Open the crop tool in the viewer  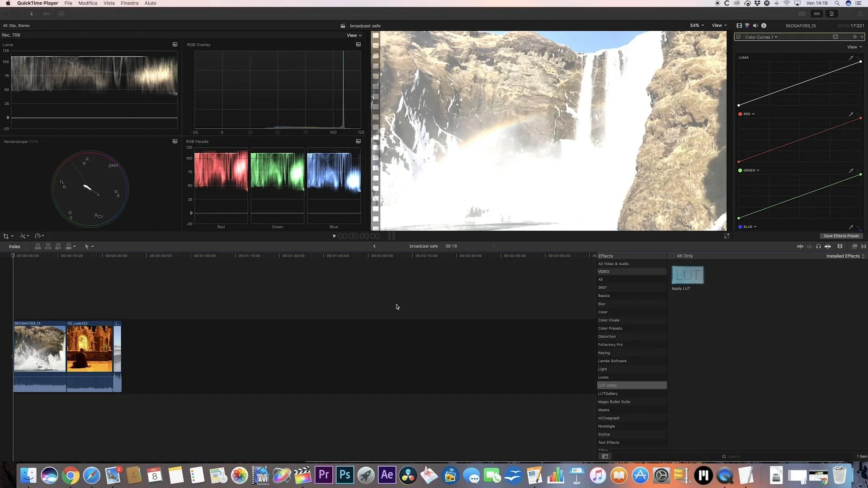tap(6, 236)
